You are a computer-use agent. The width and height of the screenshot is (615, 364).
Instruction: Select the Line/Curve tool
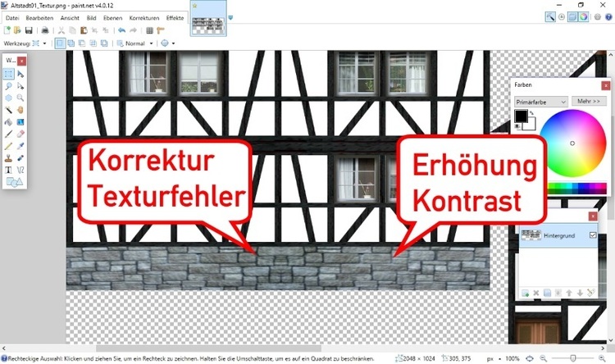[20, 170]
